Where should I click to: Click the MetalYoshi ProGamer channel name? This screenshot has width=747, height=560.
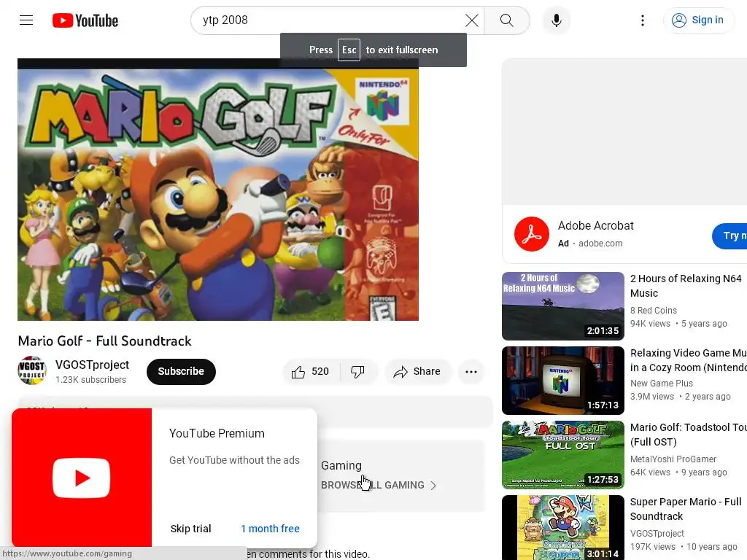[673, 459]
